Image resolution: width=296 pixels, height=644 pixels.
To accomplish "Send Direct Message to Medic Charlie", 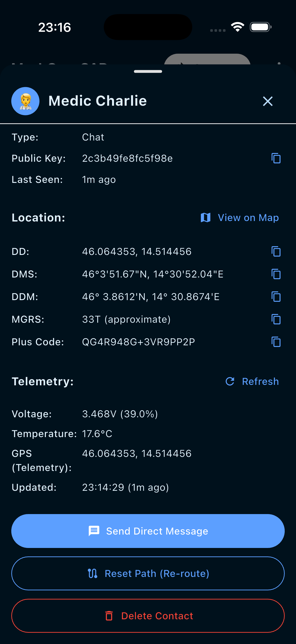I will pyautogui.click(x=148, y=531).
